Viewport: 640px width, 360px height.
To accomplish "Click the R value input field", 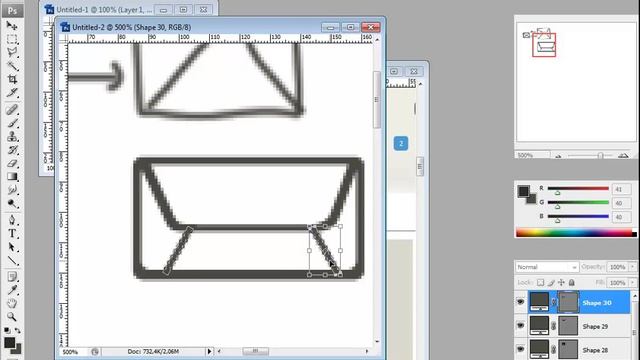I will point(621,189).
